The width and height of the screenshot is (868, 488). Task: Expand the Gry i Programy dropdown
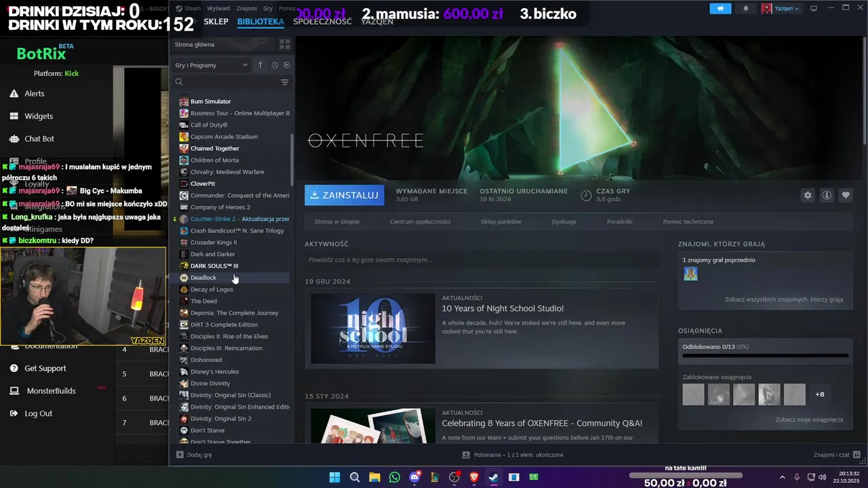coord(212,65)
